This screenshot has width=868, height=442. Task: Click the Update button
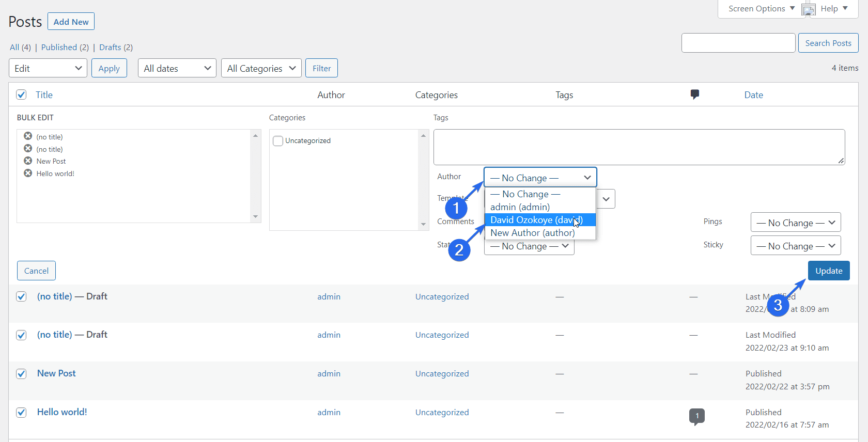click(x=828, y=271)
